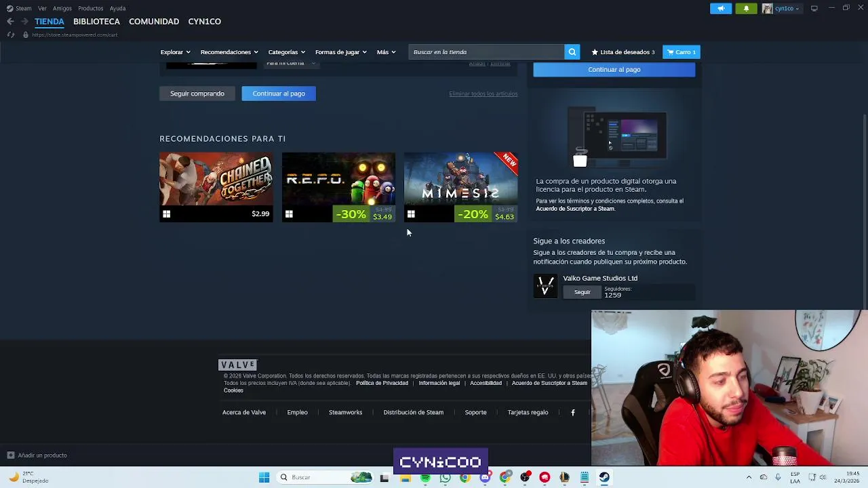Open the Carro 1 cart button
This screenshot has width=868, height=488.
[682, 52]
